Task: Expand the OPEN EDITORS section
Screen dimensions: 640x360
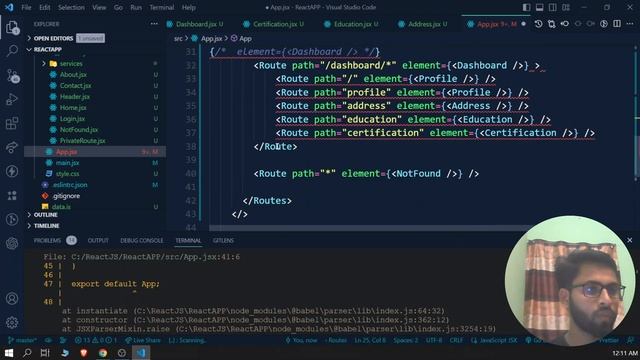Action: click(x=53, y=38)
